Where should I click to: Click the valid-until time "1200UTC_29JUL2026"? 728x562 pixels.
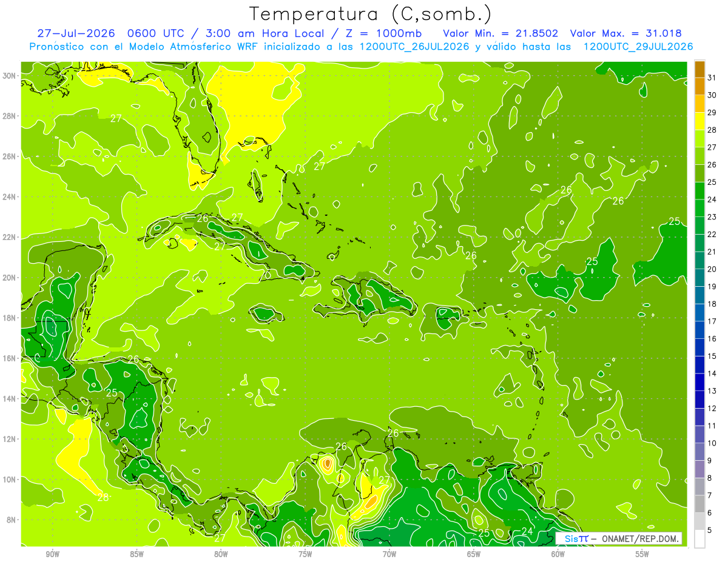[637, 47]
